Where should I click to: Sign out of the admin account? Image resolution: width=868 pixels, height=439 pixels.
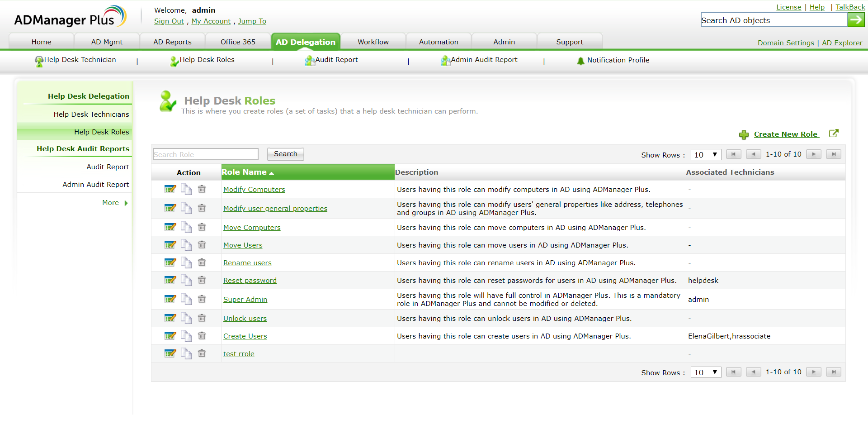point(169,21)
